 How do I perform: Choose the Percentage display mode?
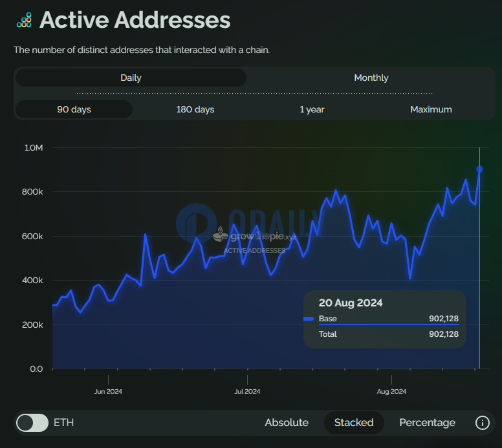pos(427,423)
